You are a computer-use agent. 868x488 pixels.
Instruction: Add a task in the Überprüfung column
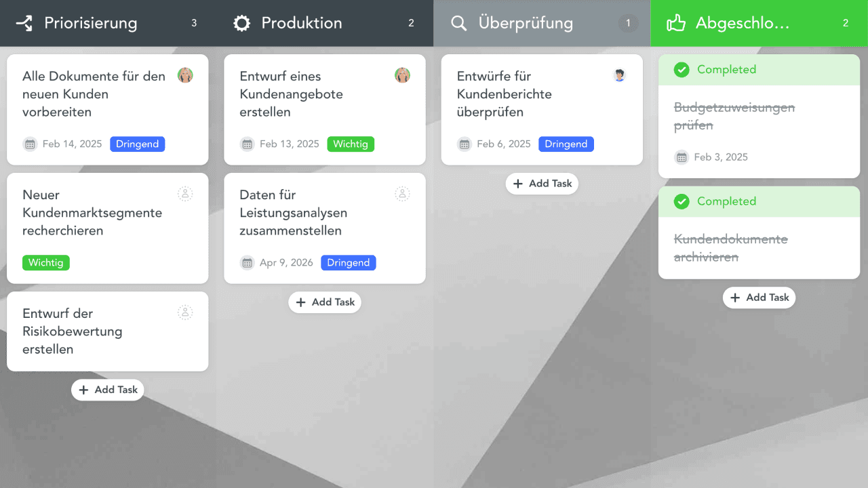point(542,184)
